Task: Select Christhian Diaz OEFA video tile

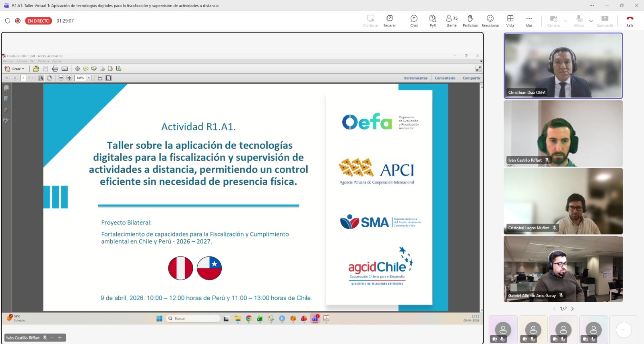Action: point(563,66)
